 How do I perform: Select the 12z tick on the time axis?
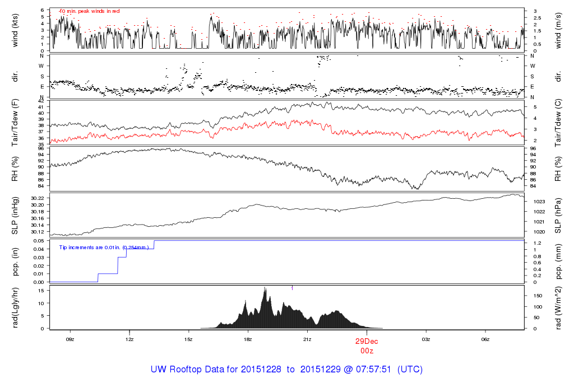pyautogui.click(x=129, y=339)
